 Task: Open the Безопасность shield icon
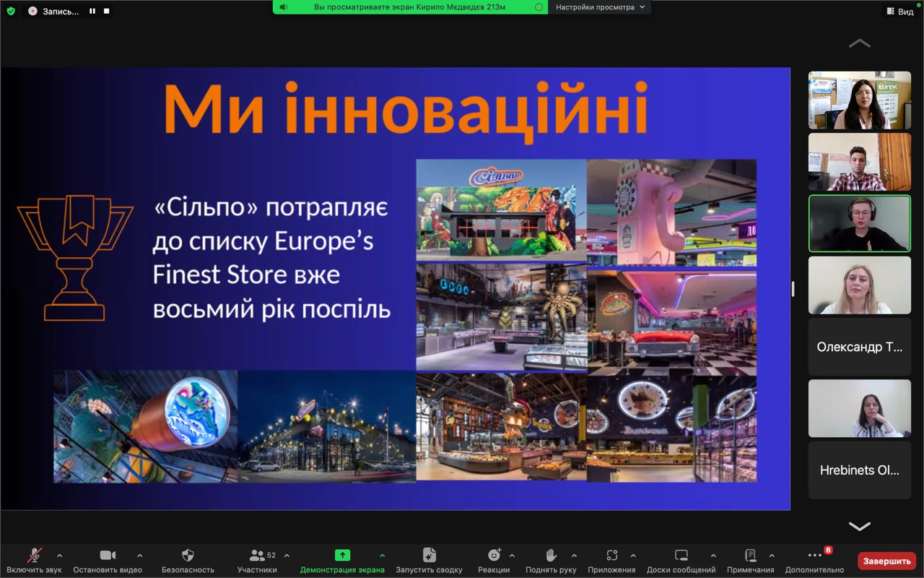pos(188,556)
